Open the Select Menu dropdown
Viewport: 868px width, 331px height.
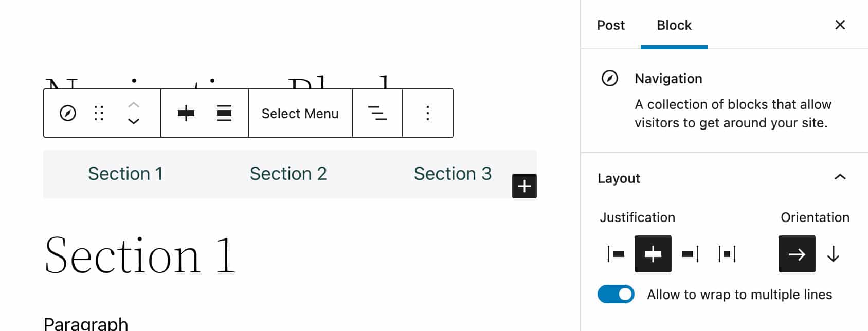point(300,113)
